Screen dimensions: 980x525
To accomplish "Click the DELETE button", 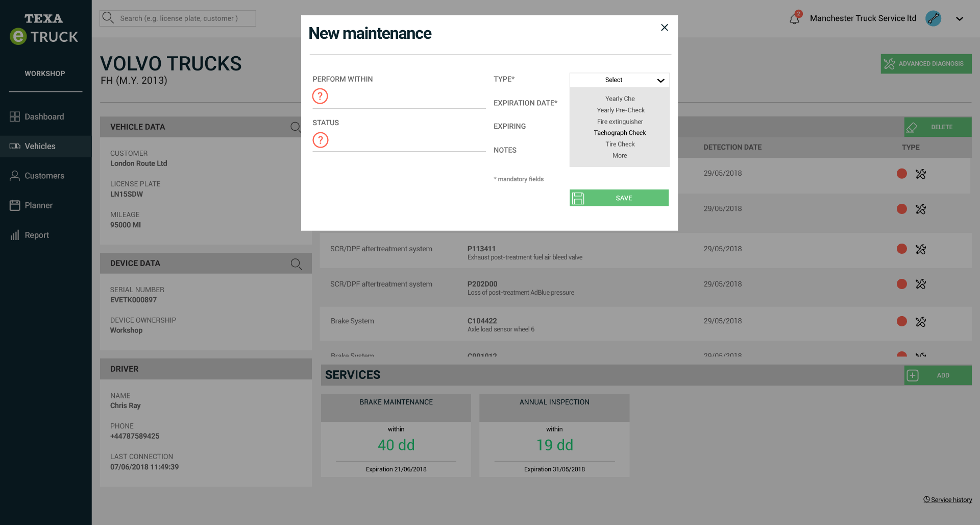I will pos(938,127).
